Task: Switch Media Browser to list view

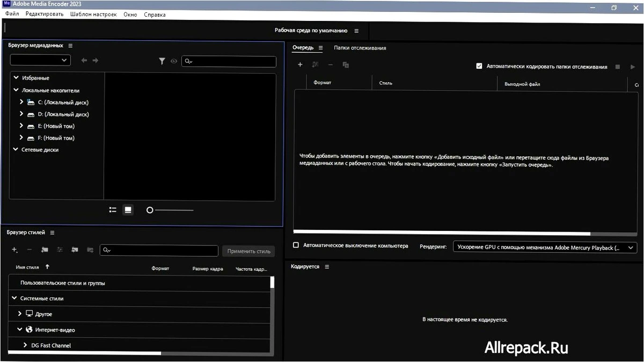Action: (113, 210)
